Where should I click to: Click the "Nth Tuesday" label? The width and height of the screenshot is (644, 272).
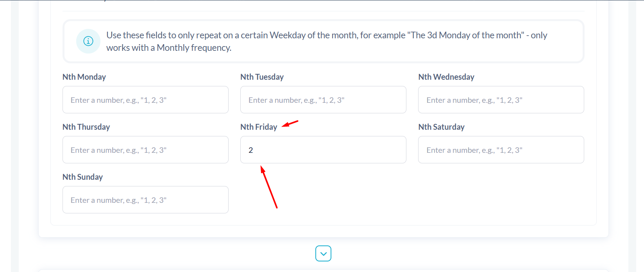tap(262, 77)
